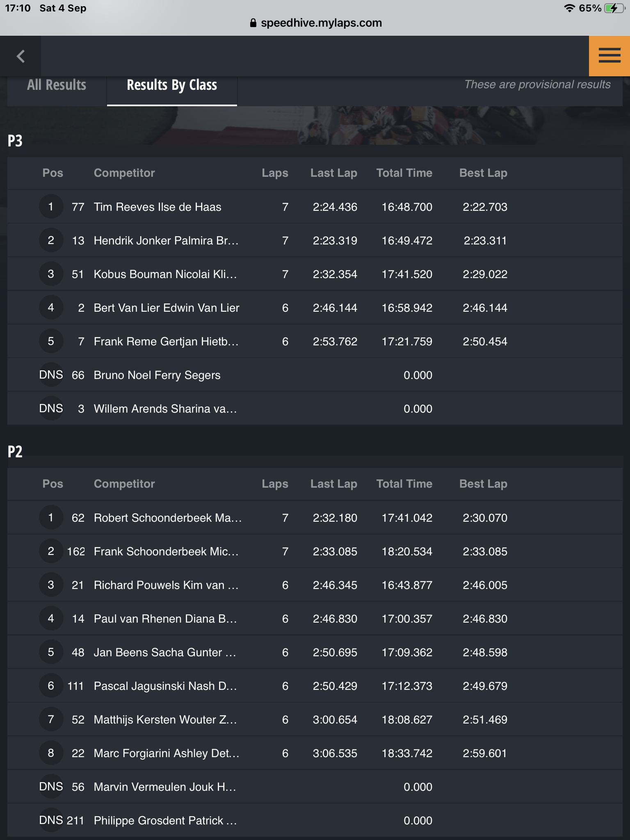Switch to the All Results tab
The width and height of the screenshot is (630, 840).
point(57,85)
